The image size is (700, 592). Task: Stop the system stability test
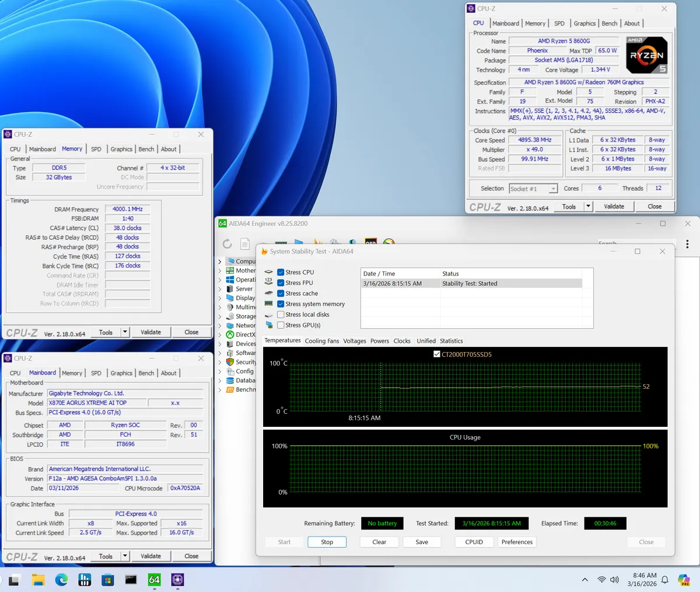point(327,542)
